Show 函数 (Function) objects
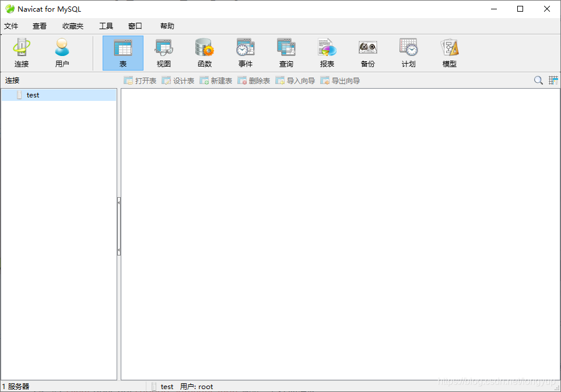 coord(205,52)
